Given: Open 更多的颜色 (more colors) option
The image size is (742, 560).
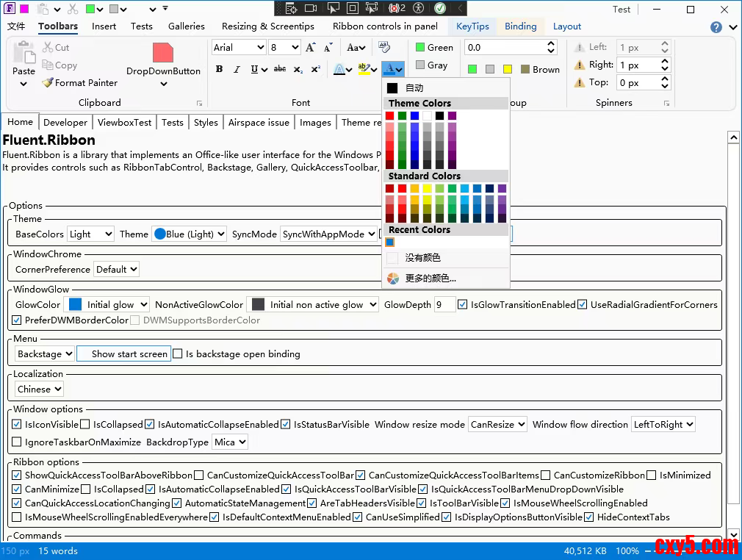Looking at the screenshot, I should tap(431, 279).
